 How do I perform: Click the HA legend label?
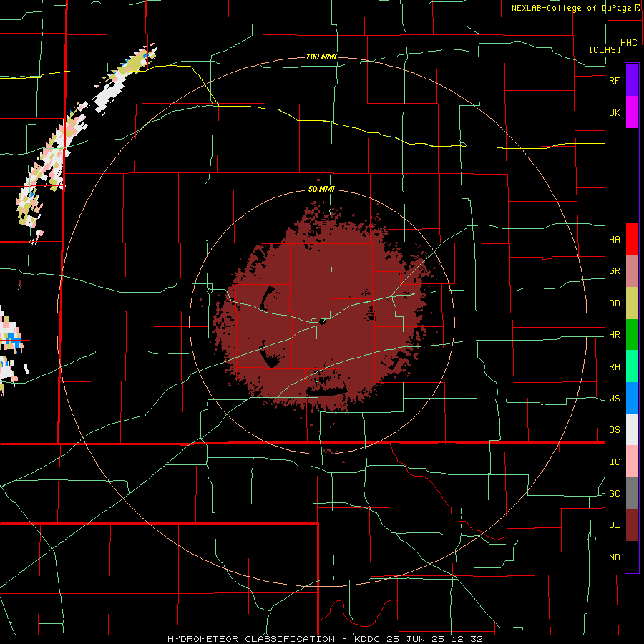pyautogui.click(x=614, y=240)
